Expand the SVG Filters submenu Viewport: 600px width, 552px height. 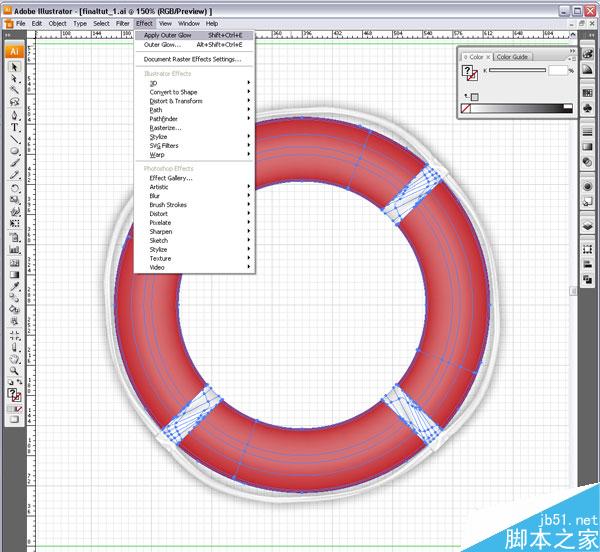click(194, 146)
